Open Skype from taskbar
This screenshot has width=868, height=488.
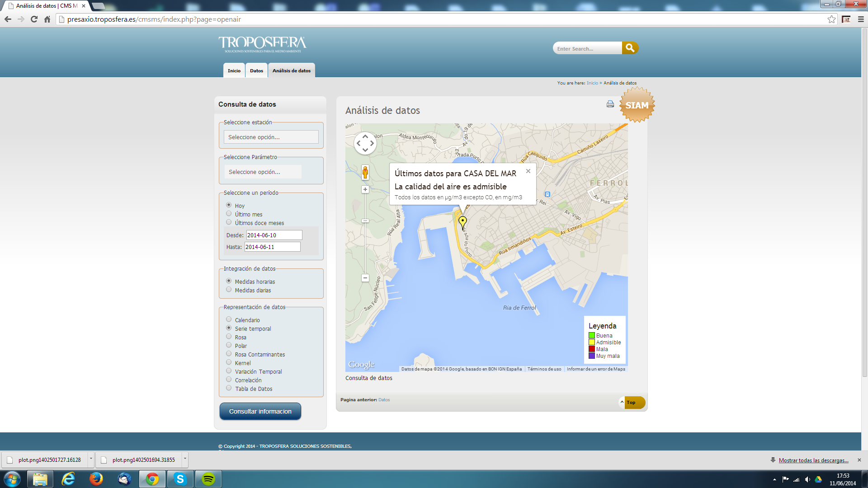pos(180,479)
